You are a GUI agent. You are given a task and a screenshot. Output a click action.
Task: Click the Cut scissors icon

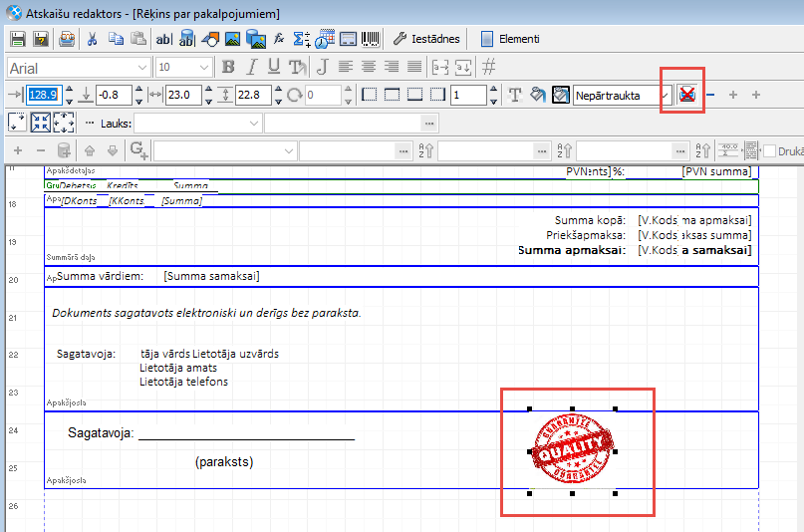click(x=92, y=40)
